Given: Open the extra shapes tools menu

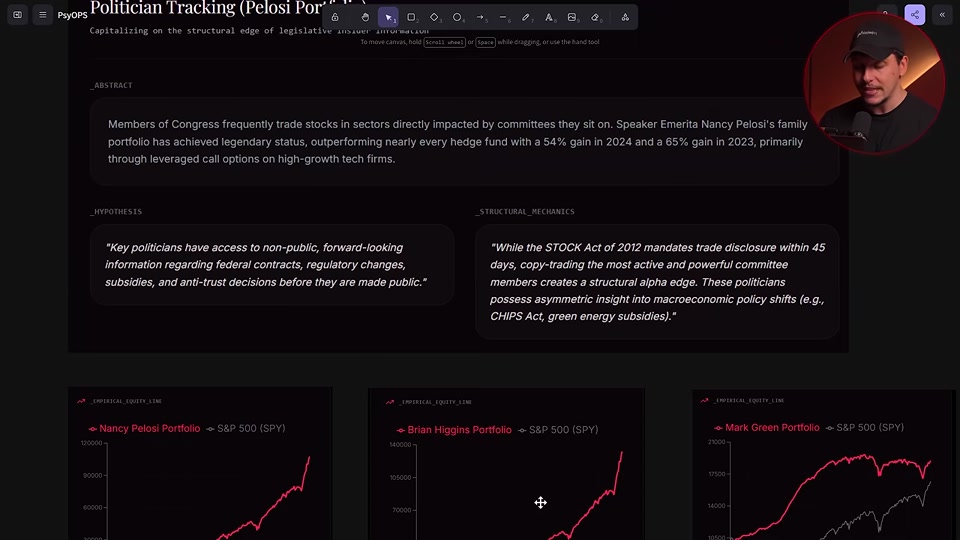Looking at the screenshot, I should pyautogui.click(x=625, y=17).
